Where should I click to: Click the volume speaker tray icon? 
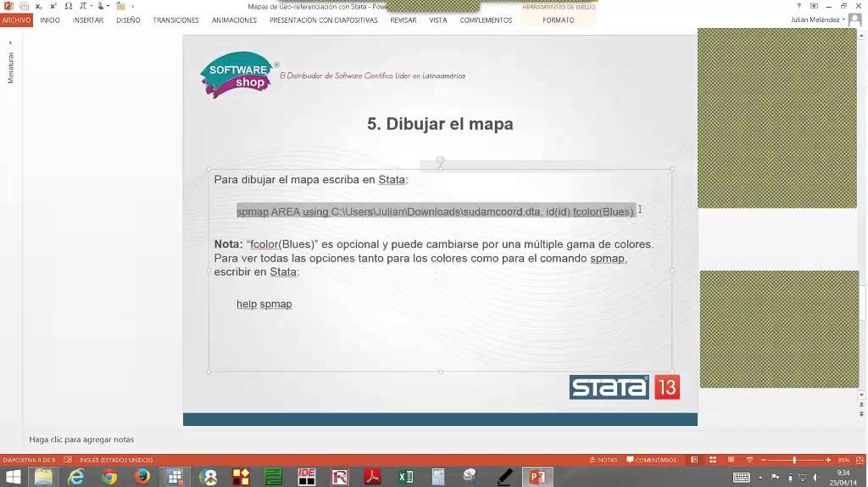tap(816, 477)
